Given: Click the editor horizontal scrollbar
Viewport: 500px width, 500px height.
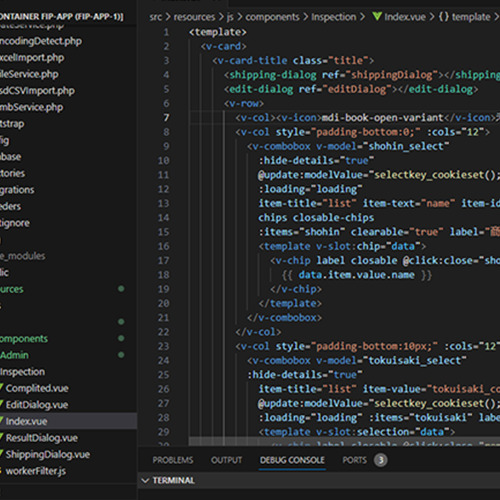Looking at the screenshot, I should coord(343,441).
